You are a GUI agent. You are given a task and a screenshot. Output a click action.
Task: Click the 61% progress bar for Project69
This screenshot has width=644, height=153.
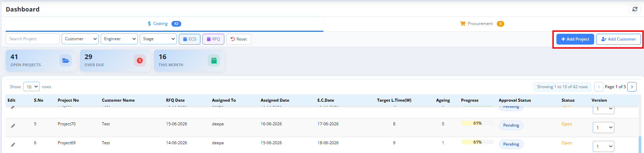point(477,142)
